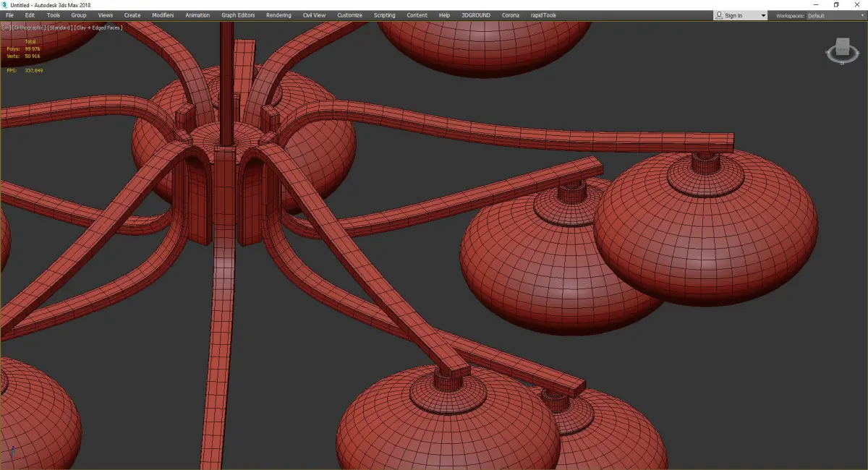Click the 3ds Max application icon
The image size is (868, 470).
coord(5,4)
